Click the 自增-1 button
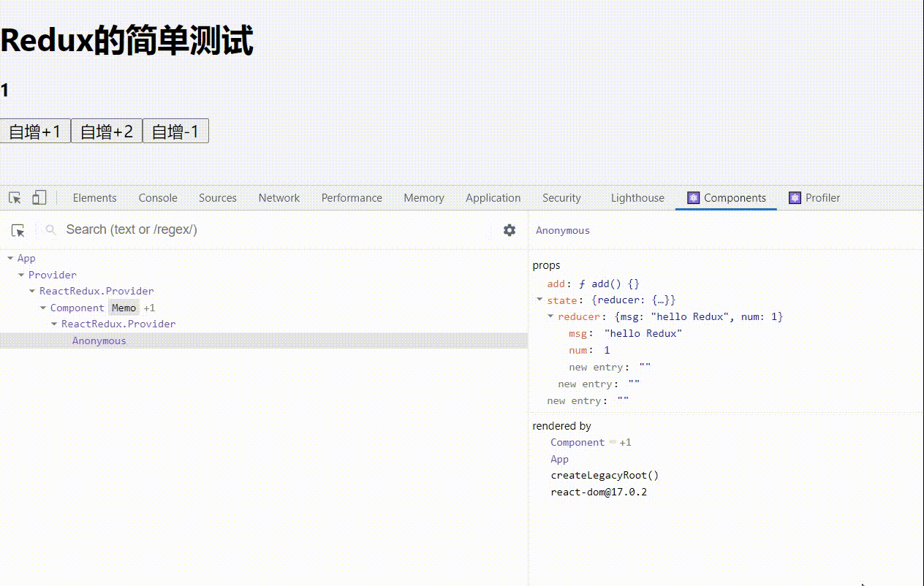Image resolution: width=924 pixels, height=586 pixels. pyautogui.click(x=175, y=130)
